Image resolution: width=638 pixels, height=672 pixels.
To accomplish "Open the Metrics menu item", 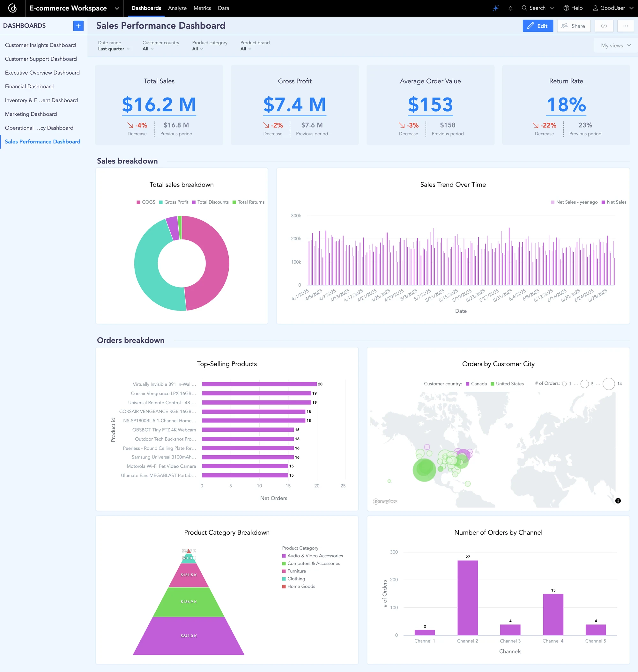I will pyautogui.click(x=202, y=8).
